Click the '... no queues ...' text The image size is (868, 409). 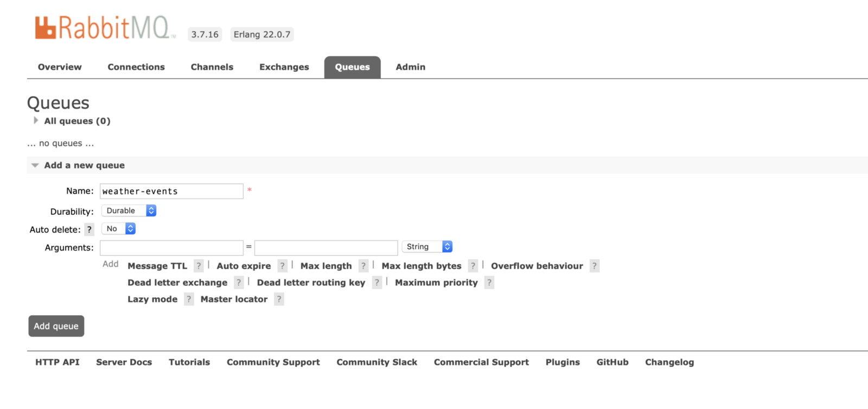click(x=61, y=143)
